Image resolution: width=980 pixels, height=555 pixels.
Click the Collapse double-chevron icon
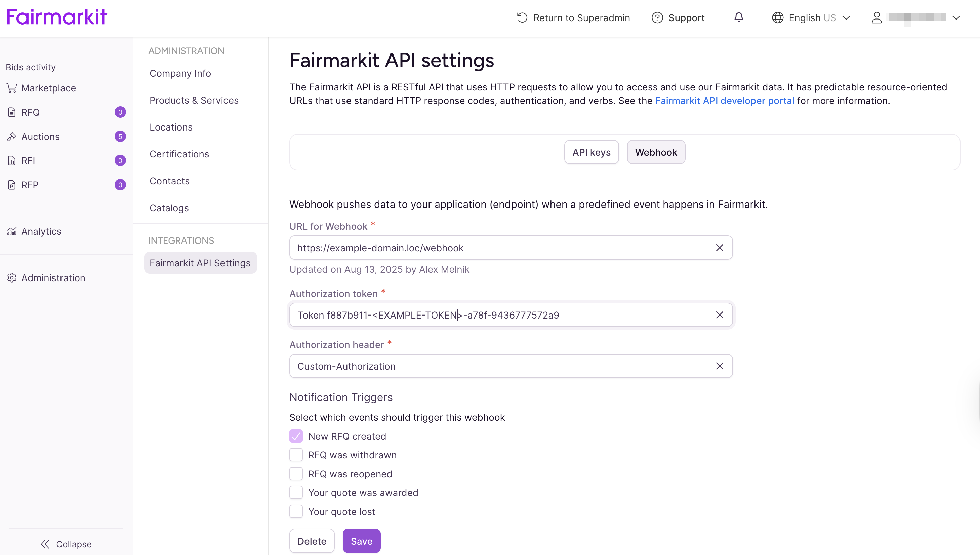click(45, 544)
